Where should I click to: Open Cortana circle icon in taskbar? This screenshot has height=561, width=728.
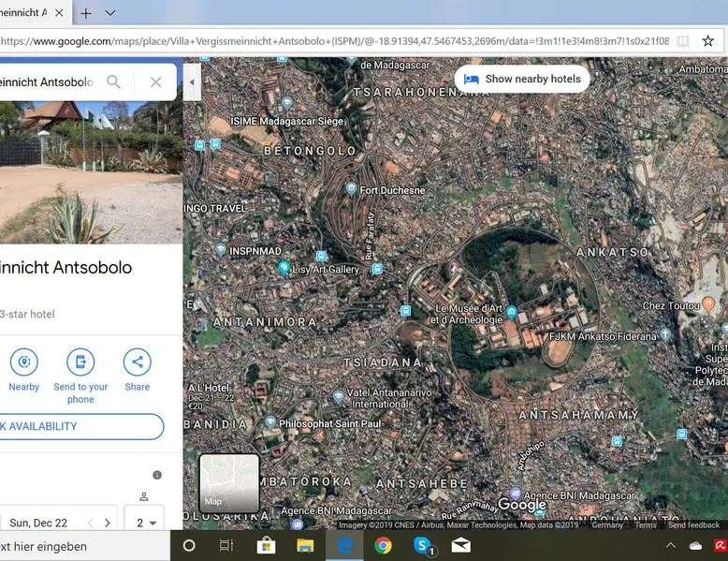pos(189,546)
